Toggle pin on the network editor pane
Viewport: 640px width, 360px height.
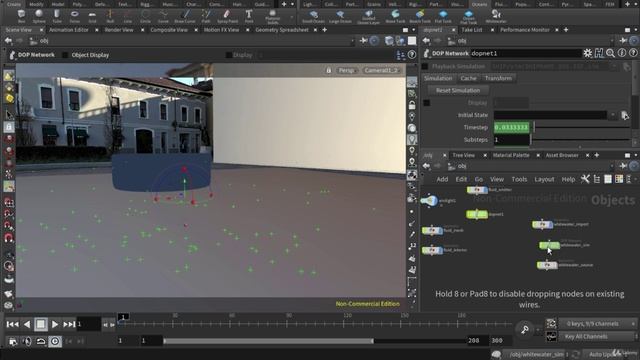623,166
